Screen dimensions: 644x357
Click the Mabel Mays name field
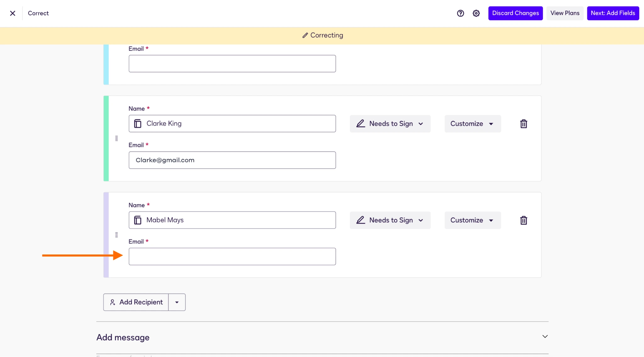[x=232, y=220]
